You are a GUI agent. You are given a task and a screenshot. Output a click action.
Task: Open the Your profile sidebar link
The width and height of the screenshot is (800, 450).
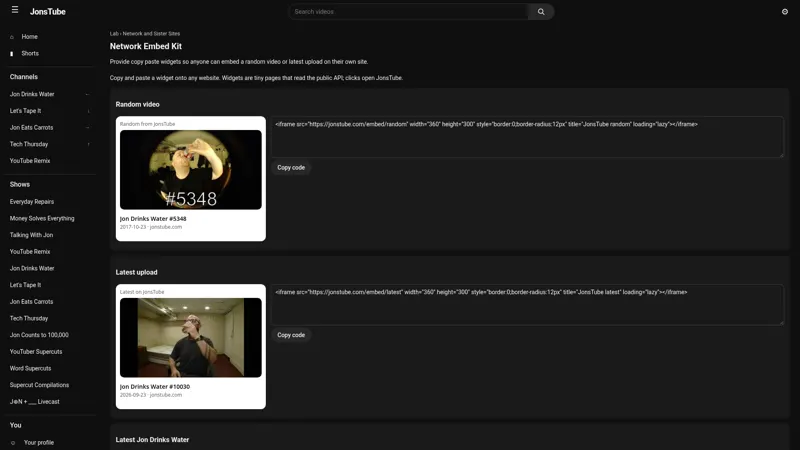[x=39, y=442]
